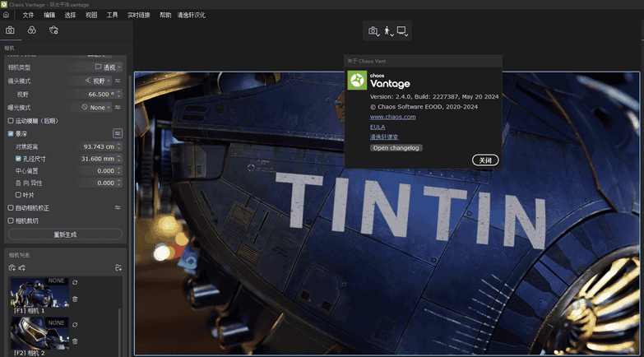This screenshot has width=644, height=357.
Task: Refresh camera 2 with the update icon
Action: (x=75, y=325)
